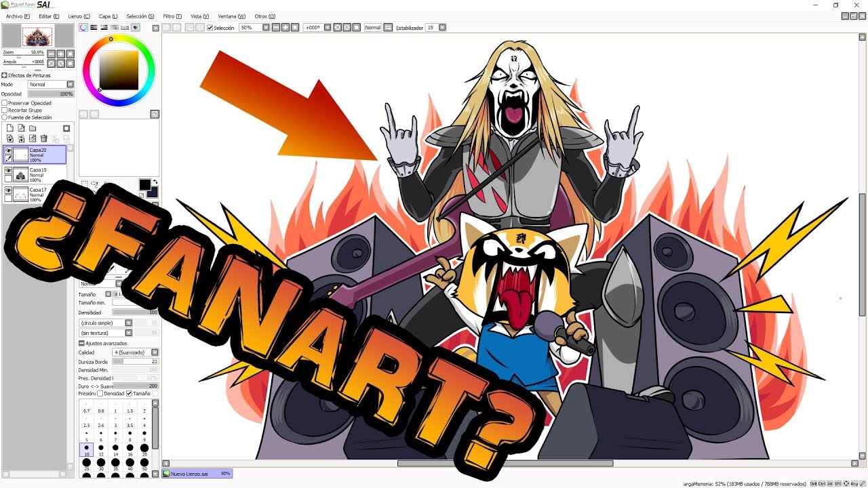868x488 pixels.
Task: Create a new linework layer
Action: [x=21, y=128]
